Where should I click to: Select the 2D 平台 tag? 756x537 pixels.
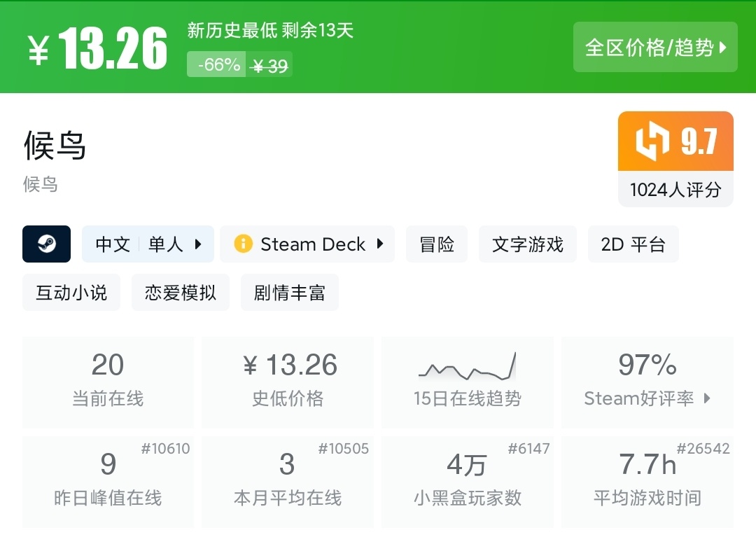[633, 244]
